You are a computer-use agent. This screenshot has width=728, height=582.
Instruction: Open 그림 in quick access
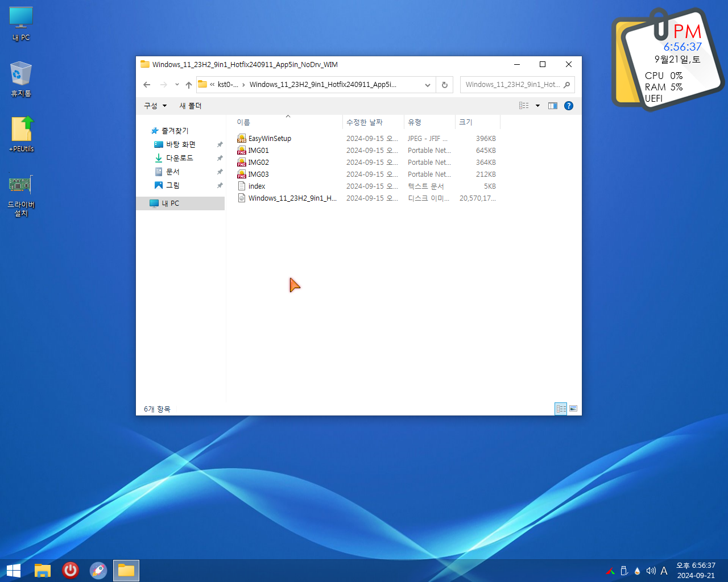(x=172, y=185)
